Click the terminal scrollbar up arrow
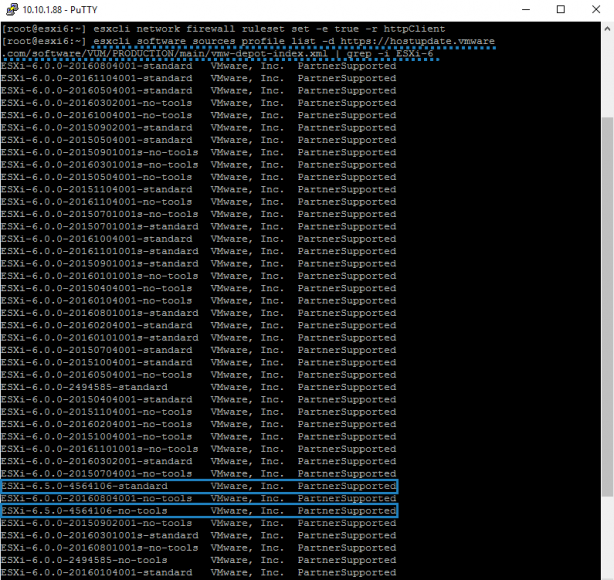 coord(607,29)
